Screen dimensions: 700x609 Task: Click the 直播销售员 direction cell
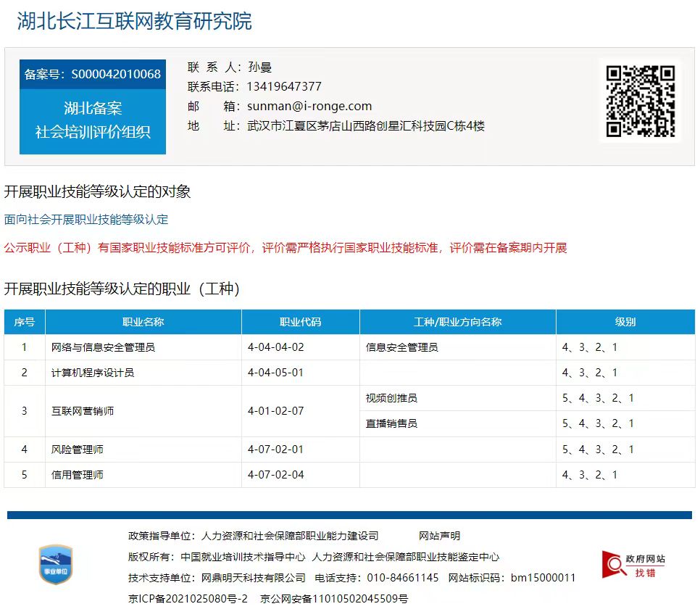coord(391,423)
